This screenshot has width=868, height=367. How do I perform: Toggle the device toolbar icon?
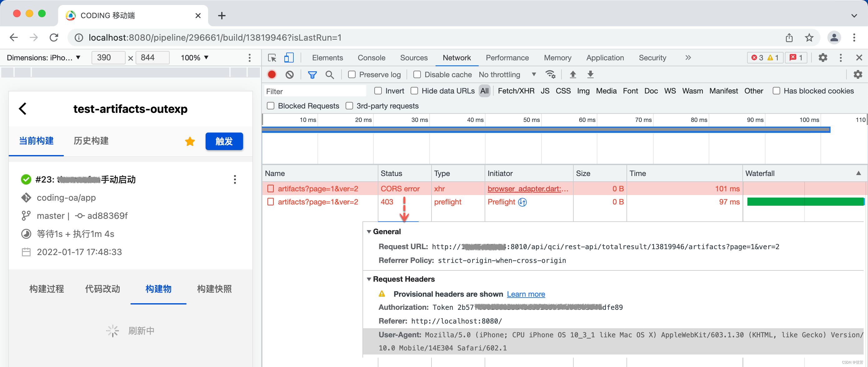point(289,58)
